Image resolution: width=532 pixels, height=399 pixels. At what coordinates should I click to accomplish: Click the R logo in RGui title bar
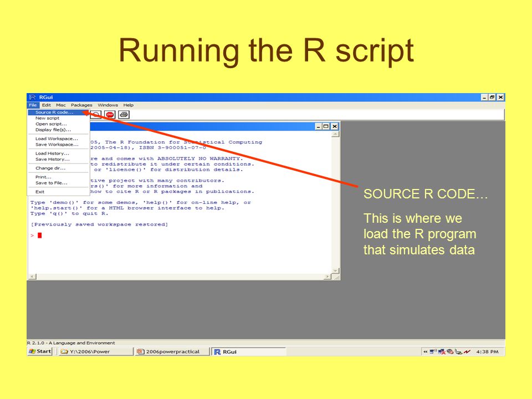33,97
